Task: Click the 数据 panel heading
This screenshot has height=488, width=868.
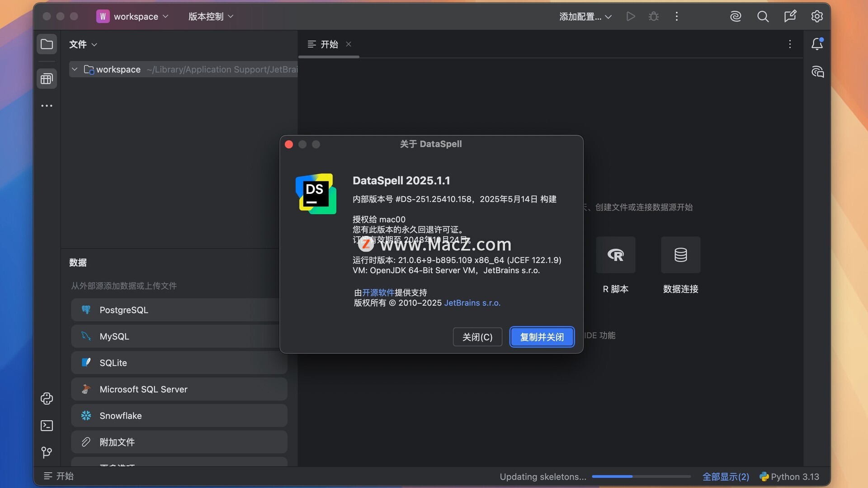Action: (x=78, y=263)
